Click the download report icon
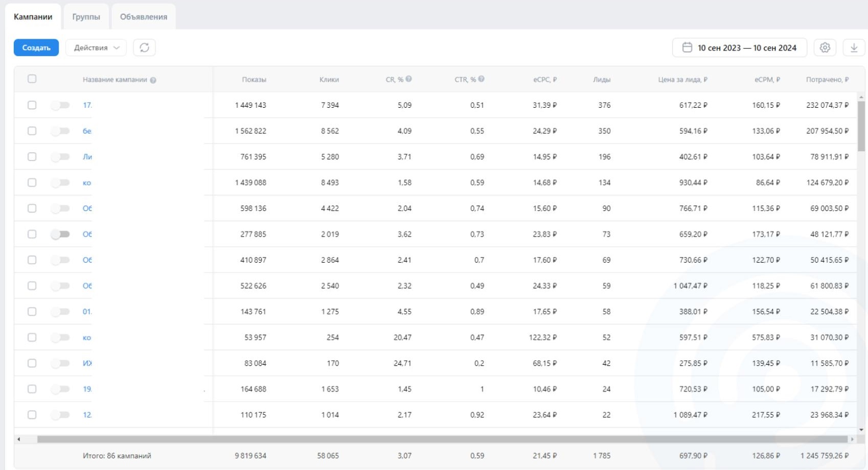 click(854, 48)
